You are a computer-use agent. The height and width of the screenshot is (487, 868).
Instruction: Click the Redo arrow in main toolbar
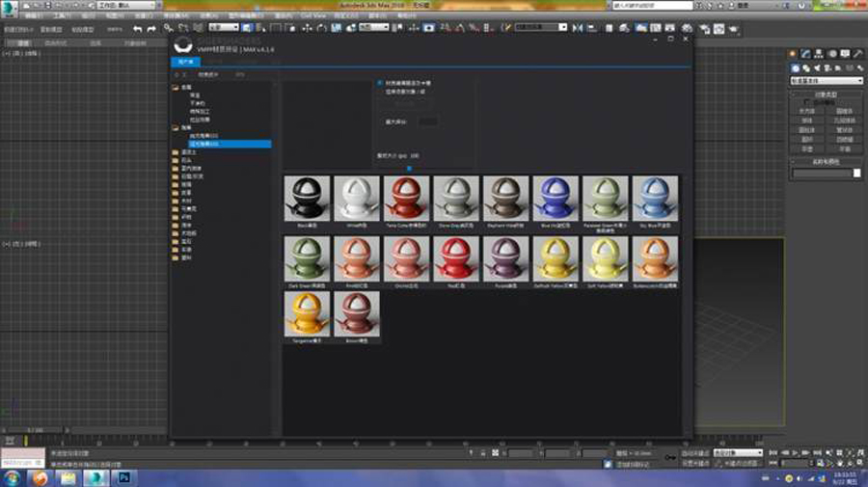pyautogui.click(x=150, y=29)
